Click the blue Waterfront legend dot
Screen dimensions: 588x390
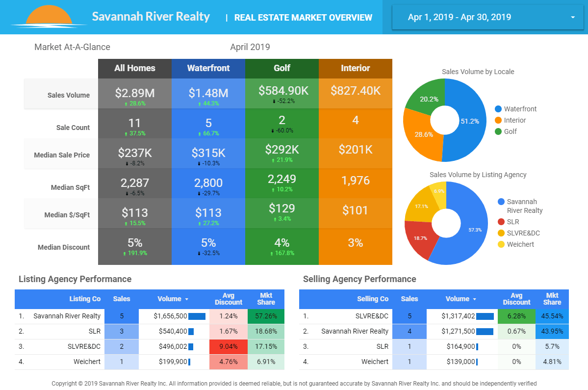[x=498, y=109]
